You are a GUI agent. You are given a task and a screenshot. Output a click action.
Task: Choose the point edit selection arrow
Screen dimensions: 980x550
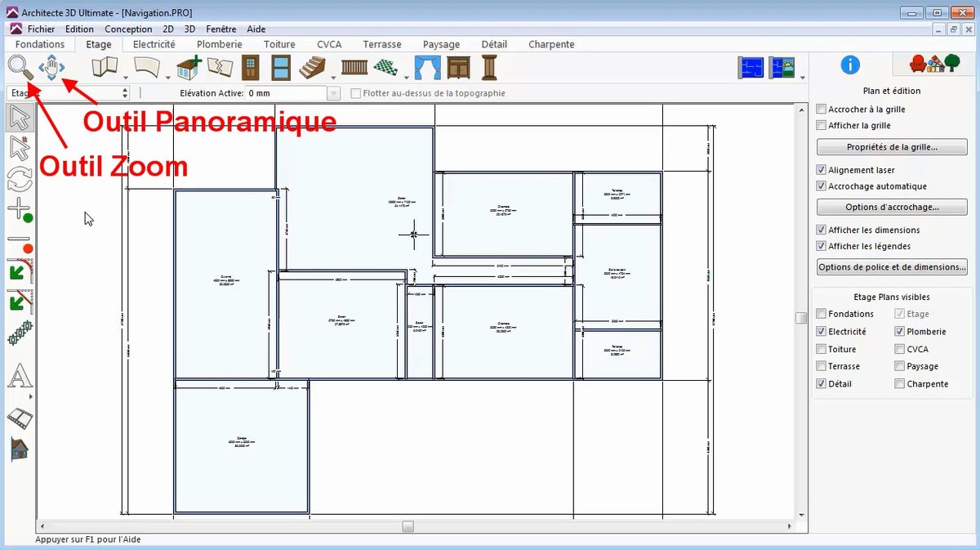coord(20,148)
